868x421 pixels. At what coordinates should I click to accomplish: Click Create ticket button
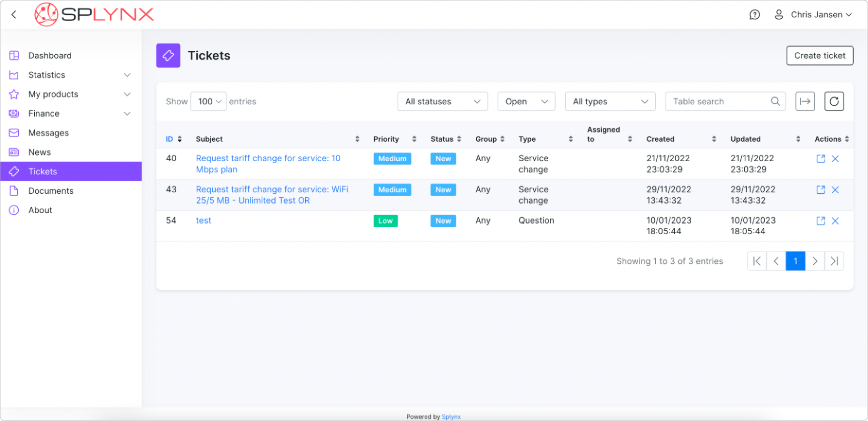pyautogui.click(x=819, y=56)
